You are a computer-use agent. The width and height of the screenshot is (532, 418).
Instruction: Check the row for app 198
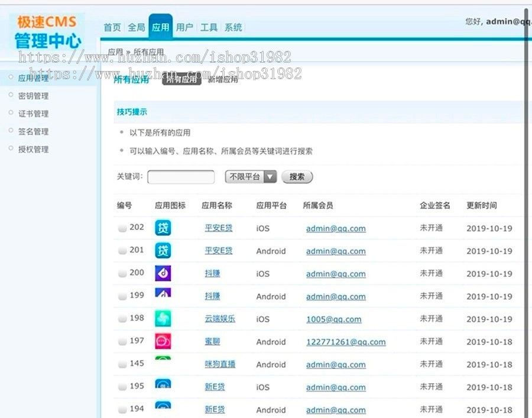122,319
